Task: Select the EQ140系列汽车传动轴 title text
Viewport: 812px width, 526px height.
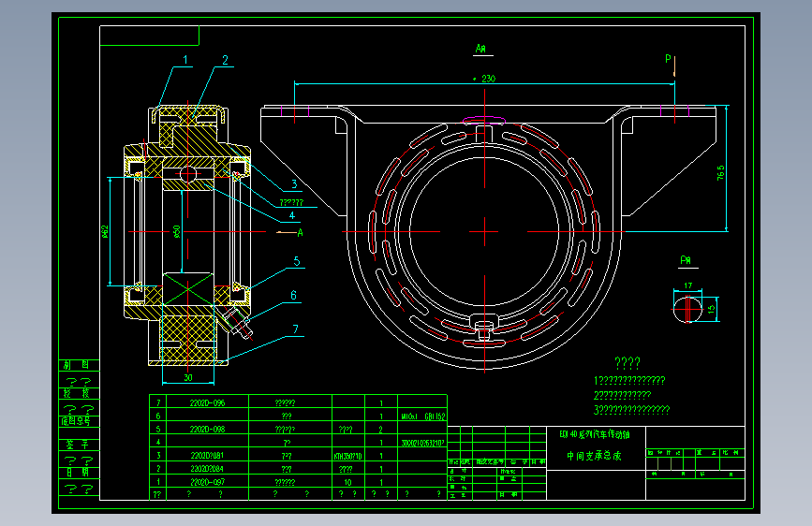Action: pyautogui.click(x=595, y=434)
